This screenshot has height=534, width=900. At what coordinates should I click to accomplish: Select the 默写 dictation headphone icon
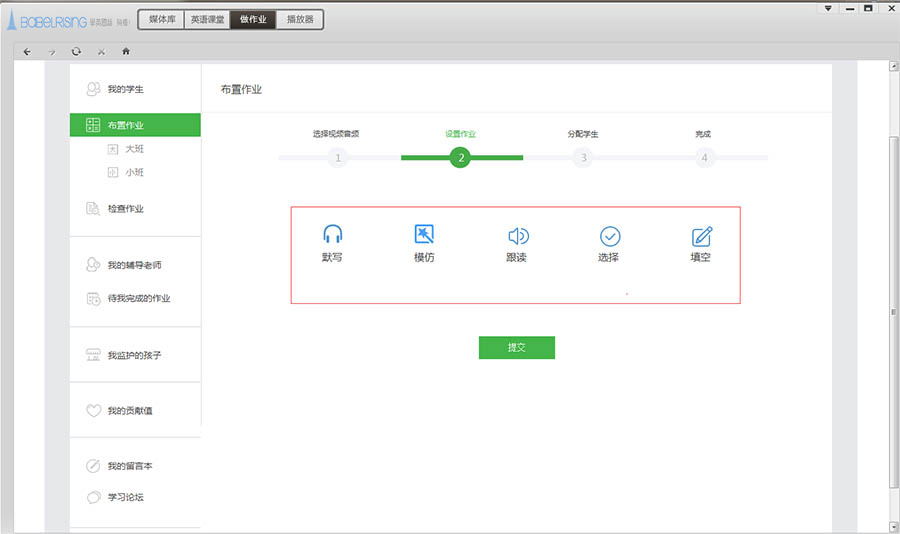(332, 234)
